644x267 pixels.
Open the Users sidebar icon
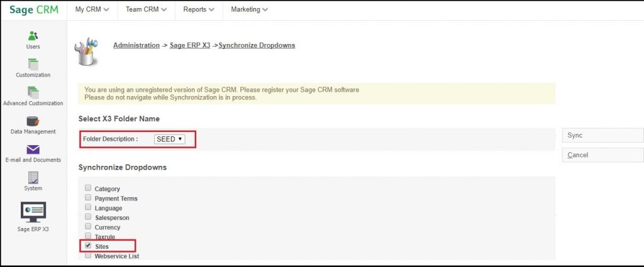[x=33, y=36]
